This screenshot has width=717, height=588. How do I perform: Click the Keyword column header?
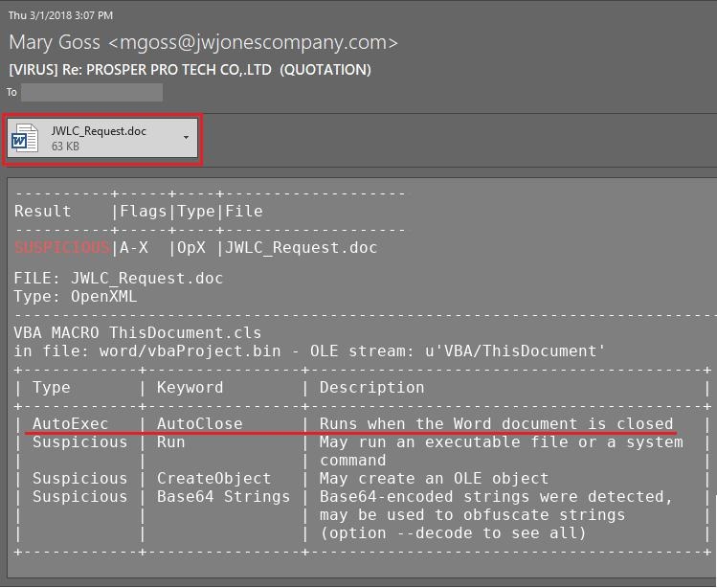[x=190, y=388]
